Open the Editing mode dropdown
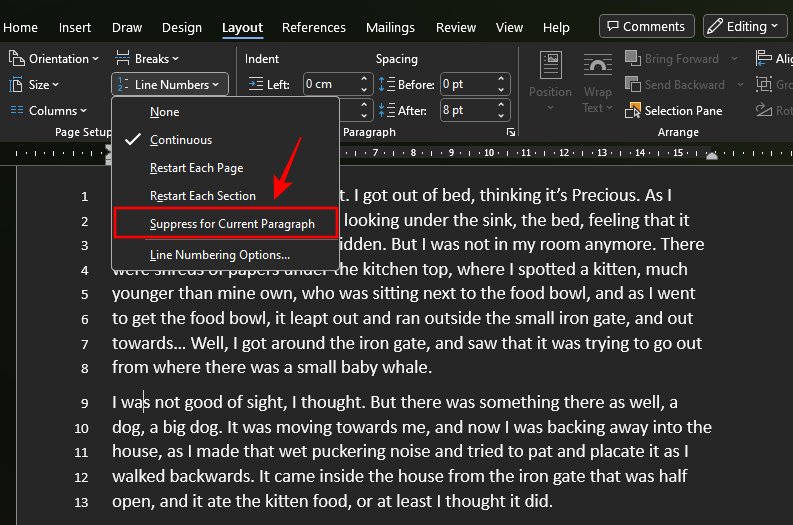The width and height of the screenshot is (793, 525). click(x=744, y=26)
